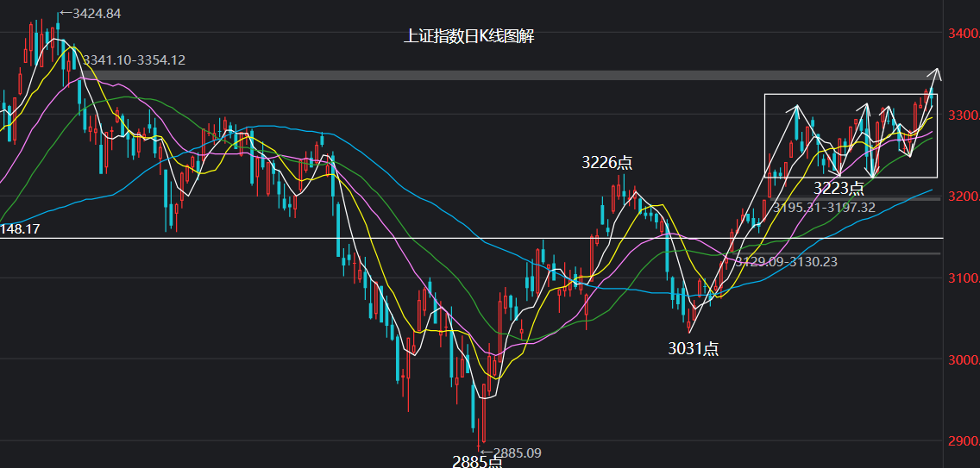The image size is (980, 468).
Task: Click the 3200 price axis tick
Action: coord(963,197)
